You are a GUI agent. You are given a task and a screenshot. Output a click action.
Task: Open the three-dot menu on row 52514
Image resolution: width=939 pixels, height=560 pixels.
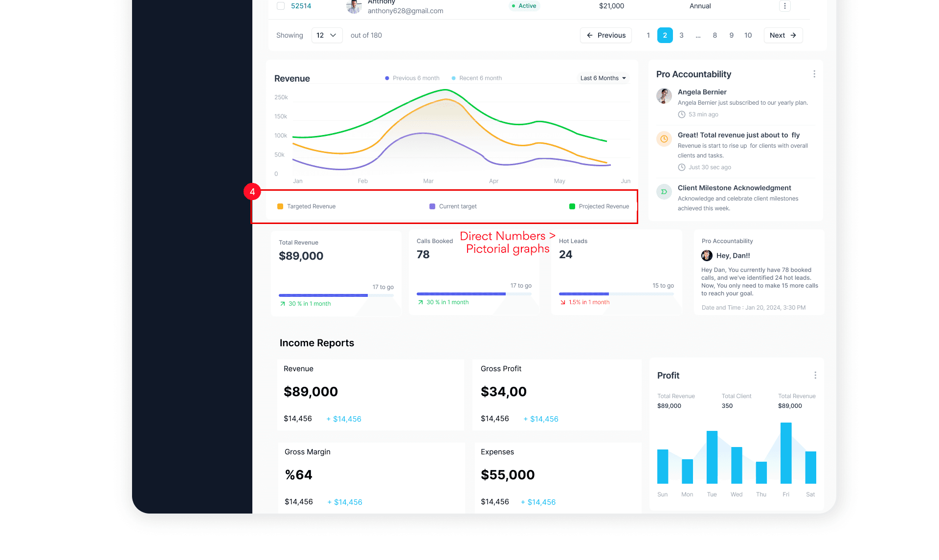(x=784, y=6)
